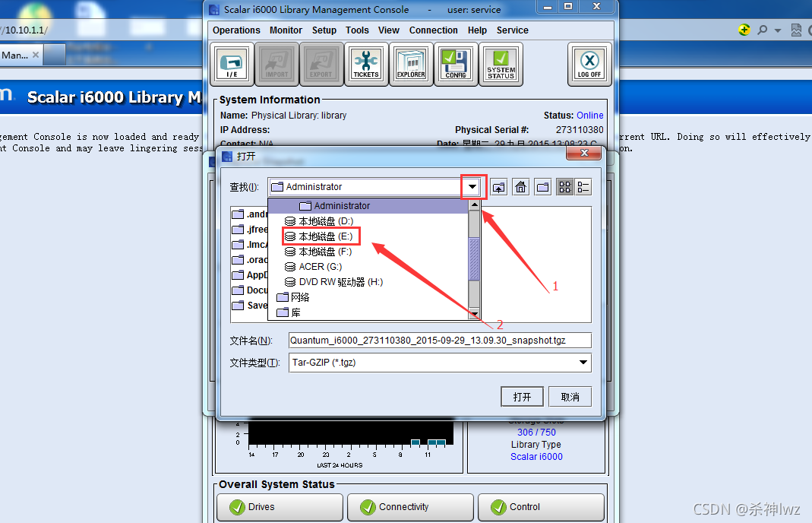
Task: Open the EXPLORER toolbar icon
Action: coord(411,65)
